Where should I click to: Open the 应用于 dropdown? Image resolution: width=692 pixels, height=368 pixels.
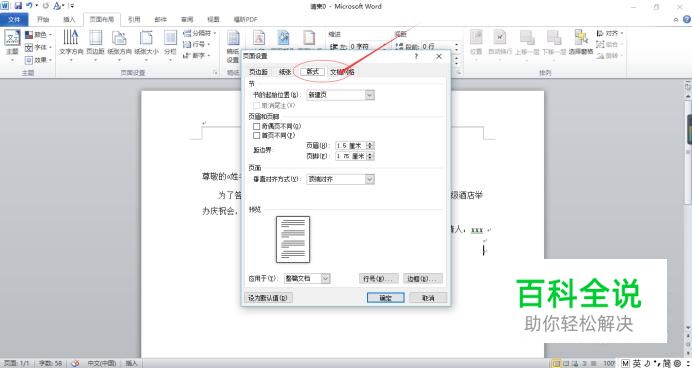pos(307,278)
